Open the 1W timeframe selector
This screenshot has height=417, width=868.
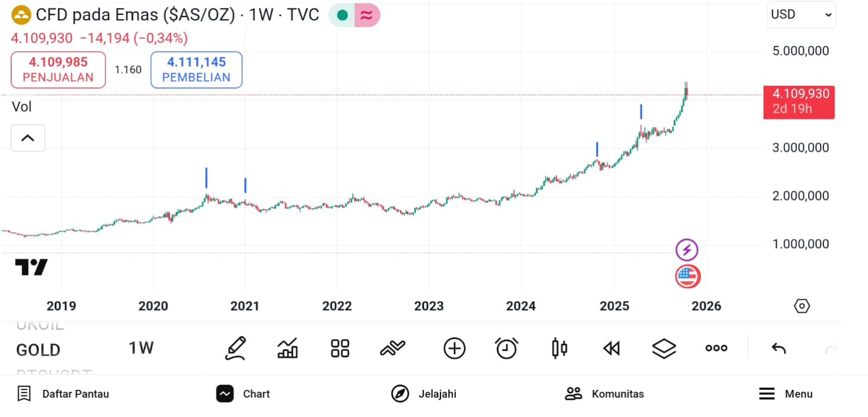coord(141,348)
